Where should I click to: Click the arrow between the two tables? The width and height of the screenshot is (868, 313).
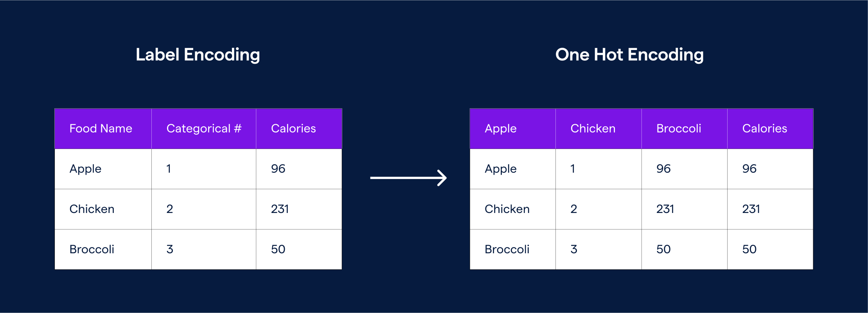(408, 178)
